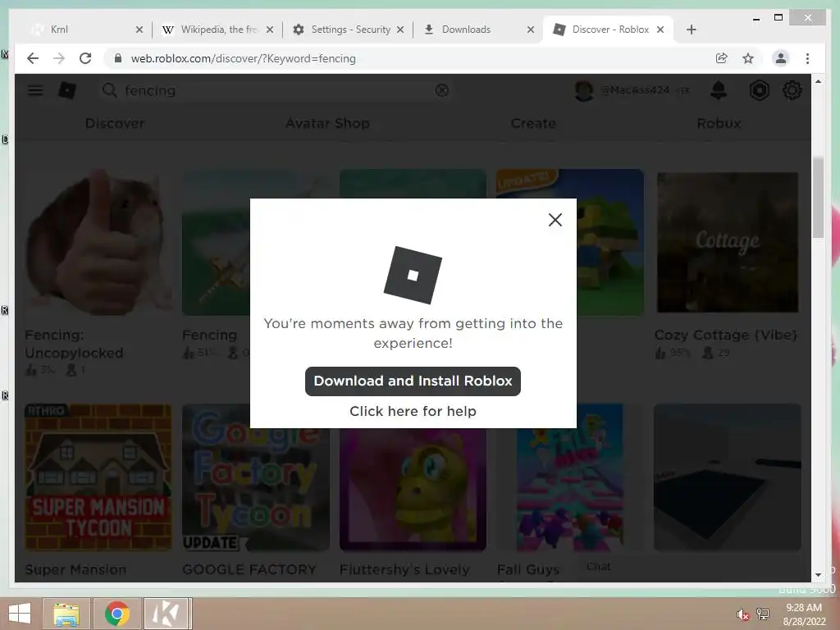The image size is (840, 630).
Task: Open a new browser tab
Action: [x=692, y=30]
